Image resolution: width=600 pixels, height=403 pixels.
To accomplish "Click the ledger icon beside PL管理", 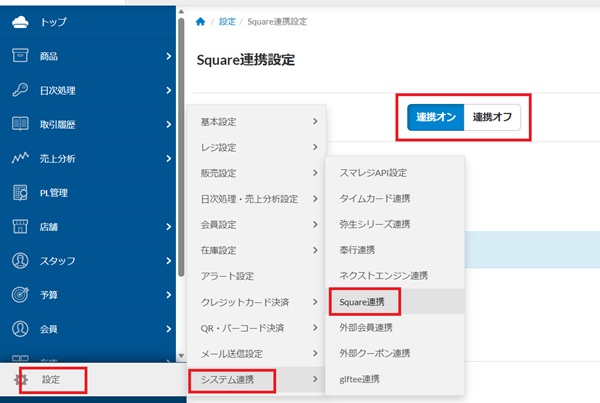I will click(x=20, y=193).
